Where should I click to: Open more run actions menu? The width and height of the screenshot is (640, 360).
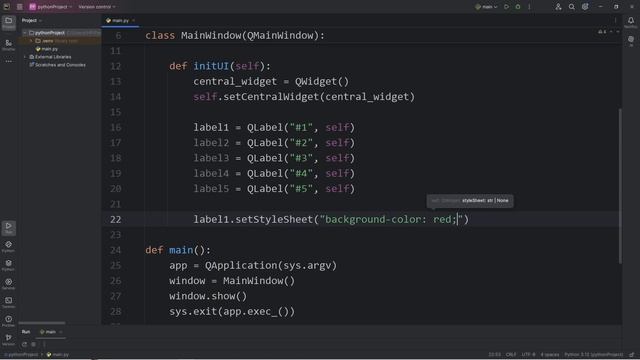[x=529, y=7]
